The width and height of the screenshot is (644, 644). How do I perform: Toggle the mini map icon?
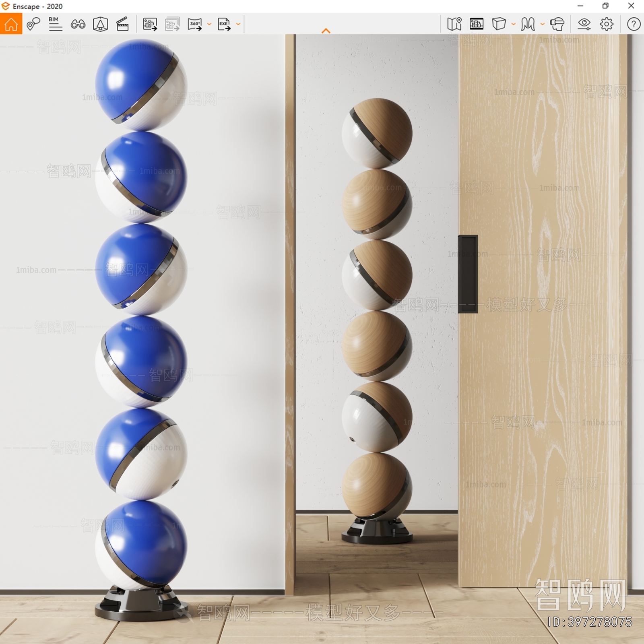[x=454, y=24]
